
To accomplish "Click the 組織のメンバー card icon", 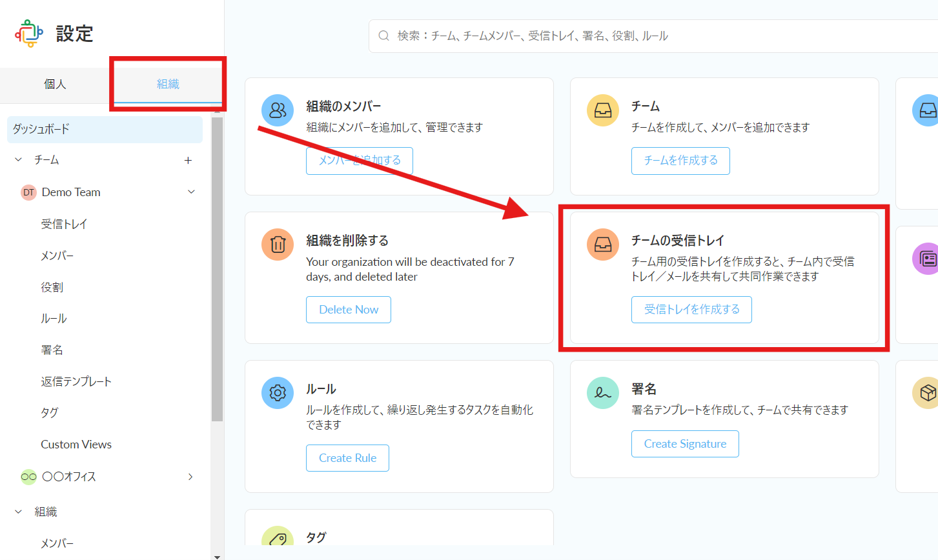I will click(278, 110).
